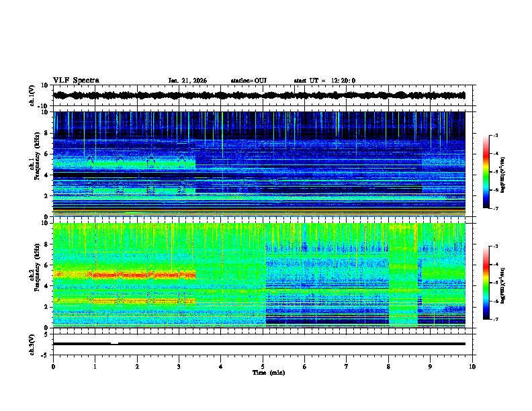Screen dimensions: 532x411
Task: Click time axis tick label "7"
Action: point(347,367)
